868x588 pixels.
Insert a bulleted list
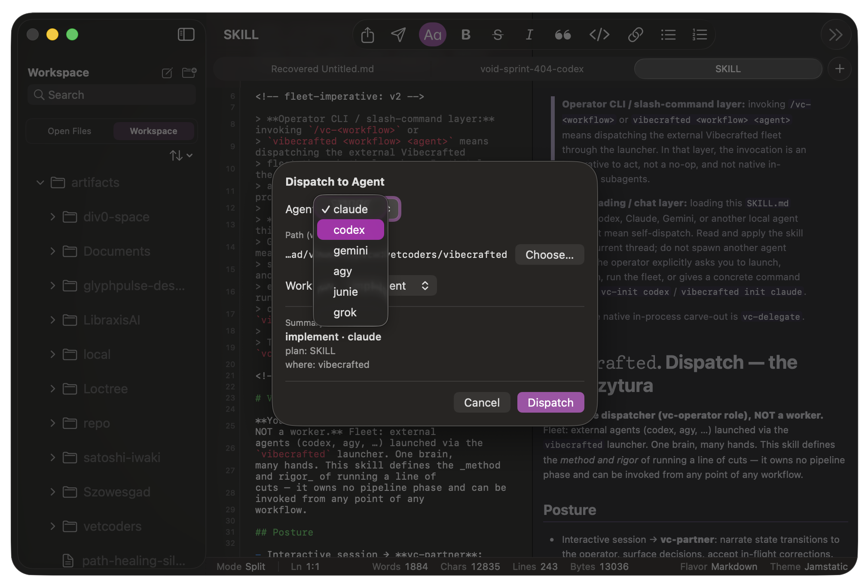[668, 34]
